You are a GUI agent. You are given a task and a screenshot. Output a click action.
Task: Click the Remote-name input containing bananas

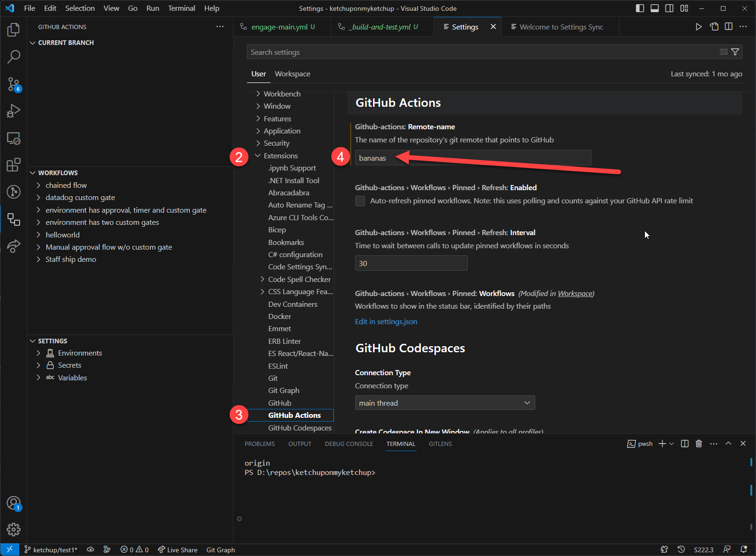pyautogui.click(x=472, y=158)
